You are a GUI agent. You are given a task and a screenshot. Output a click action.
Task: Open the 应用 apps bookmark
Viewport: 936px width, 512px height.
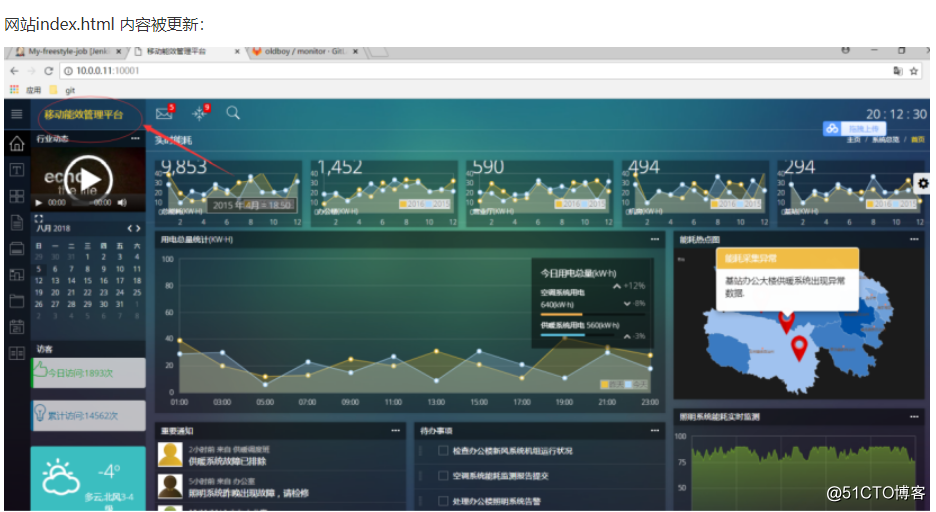click(26, 90)
